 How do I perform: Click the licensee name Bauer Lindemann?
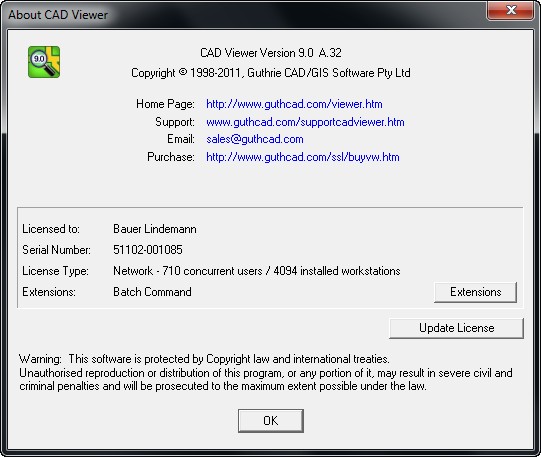click(155, 229)
